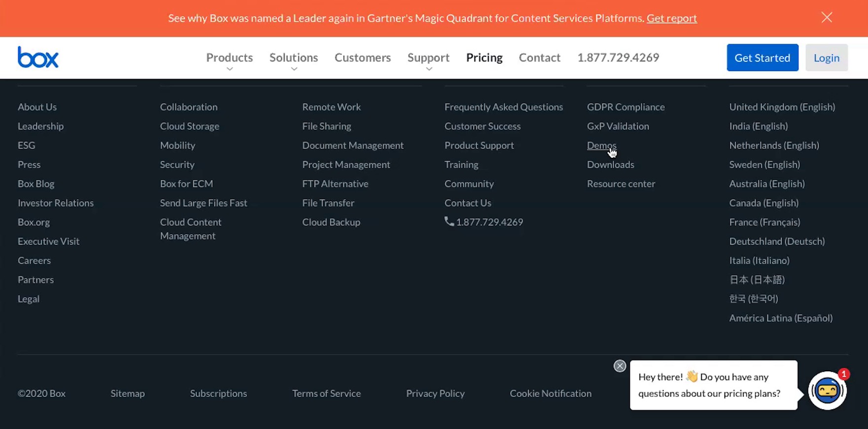
Task: Select Deutschland (Deutsch) language option
Action: click(777, 241)
